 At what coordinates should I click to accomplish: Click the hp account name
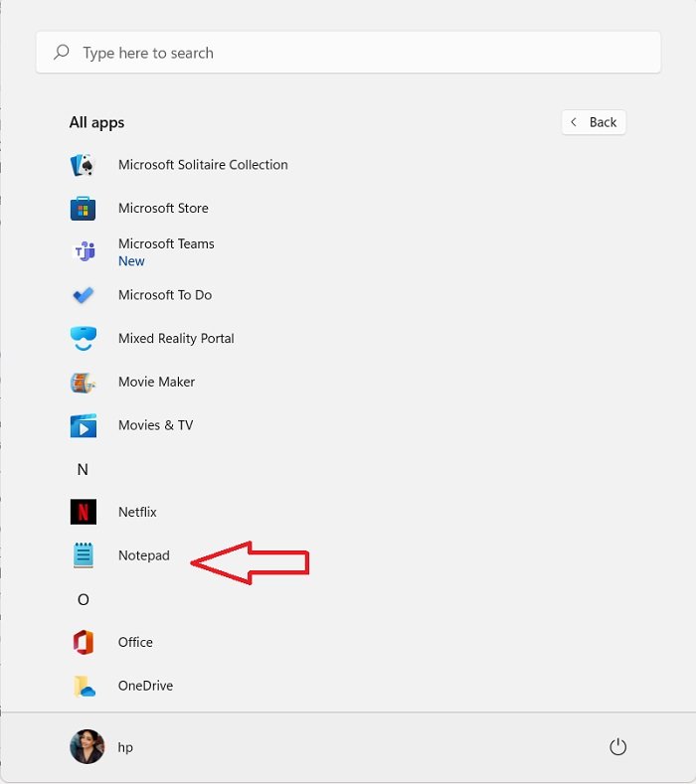coord(125,747)
